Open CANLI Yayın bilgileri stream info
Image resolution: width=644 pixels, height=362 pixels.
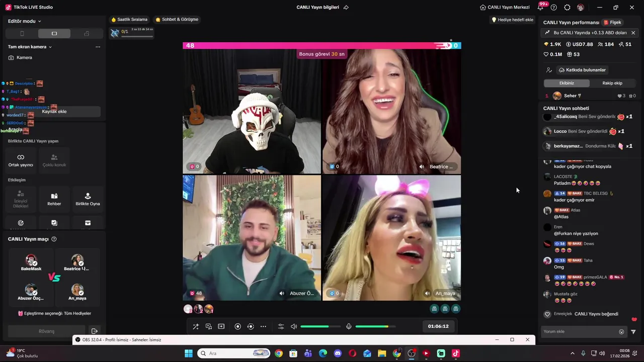coord(317,8)
